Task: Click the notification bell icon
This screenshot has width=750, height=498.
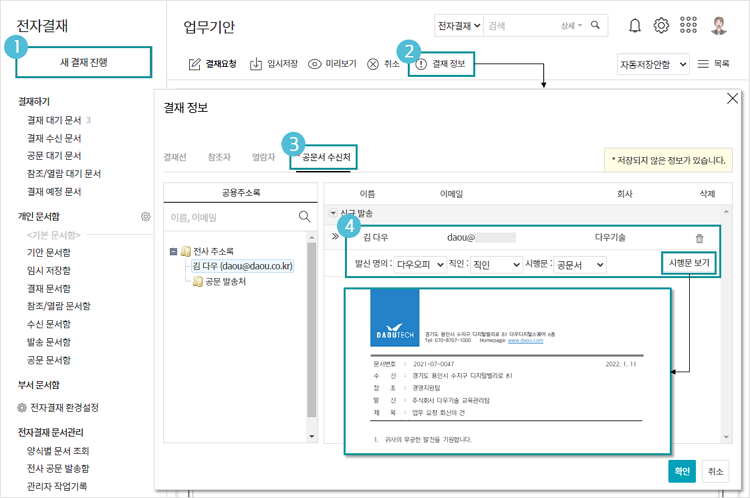Action: click(635, 26)
